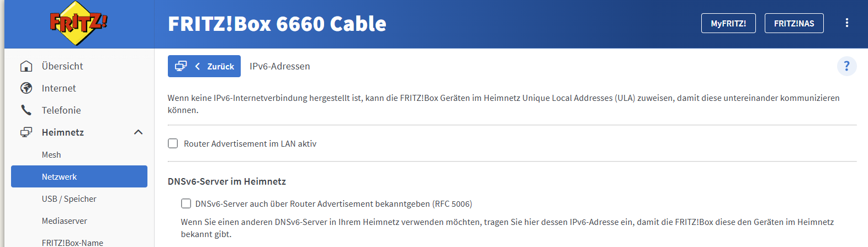Click the Übersicht house icon
Viewport: 868px width, 247px height.
point(26,66)
